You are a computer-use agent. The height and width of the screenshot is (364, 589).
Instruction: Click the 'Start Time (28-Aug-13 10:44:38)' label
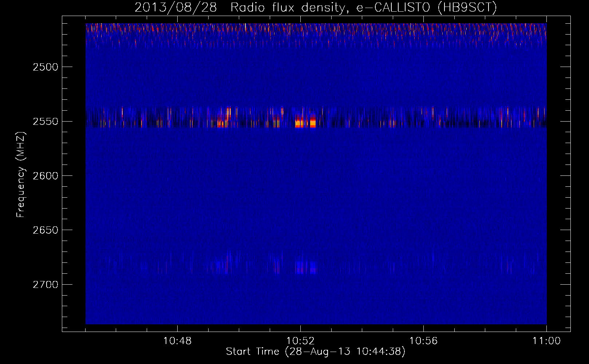point(316,352)
